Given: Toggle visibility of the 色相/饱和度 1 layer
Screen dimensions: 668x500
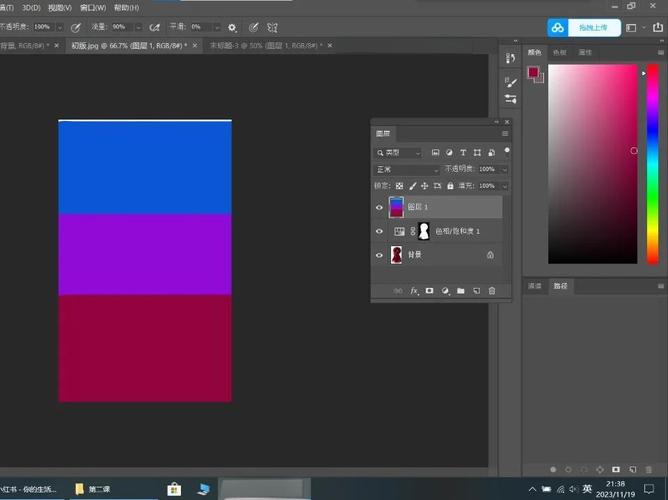Looking at the screenshot, I should tap(379, 231).
